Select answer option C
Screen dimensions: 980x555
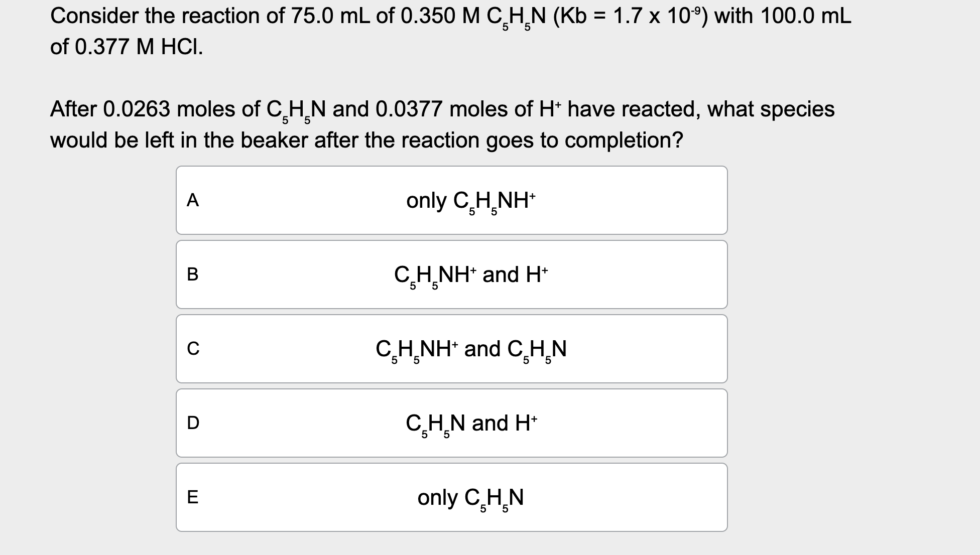pyautogui.click(x=452, y=348)
